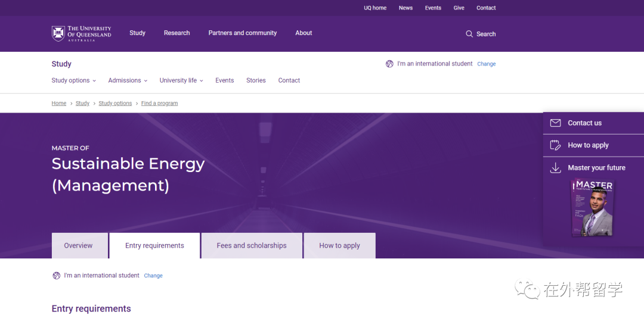Image resolution: width=644 pixels, height=318 pixels.
Task: Open the Master guide brochure thumbnail
Action: (593, 208)
